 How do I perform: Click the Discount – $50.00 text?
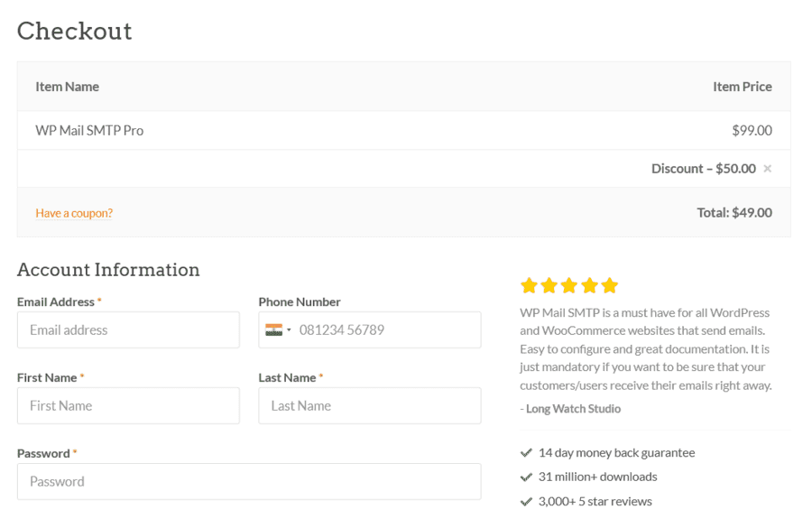point(703,169)
